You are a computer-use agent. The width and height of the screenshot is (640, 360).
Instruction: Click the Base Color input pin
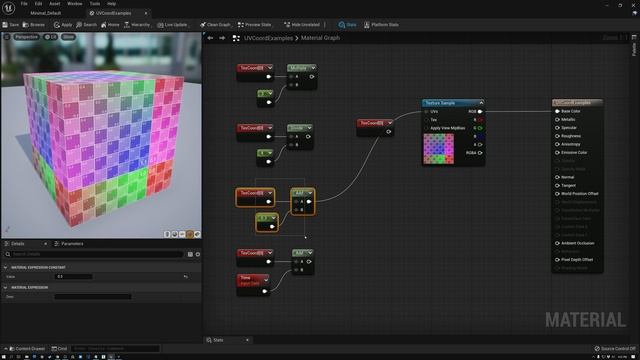click(557, 111)
